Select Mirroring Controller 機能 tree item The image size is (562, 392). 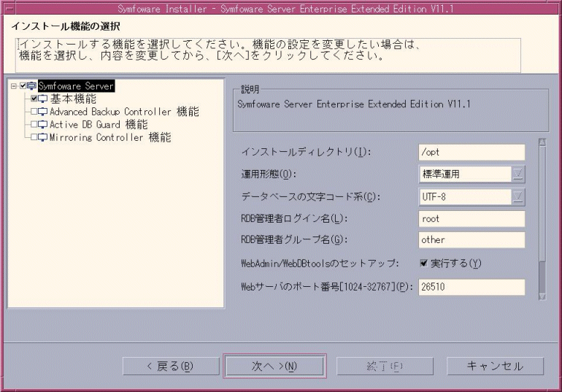tap(110, 137)
